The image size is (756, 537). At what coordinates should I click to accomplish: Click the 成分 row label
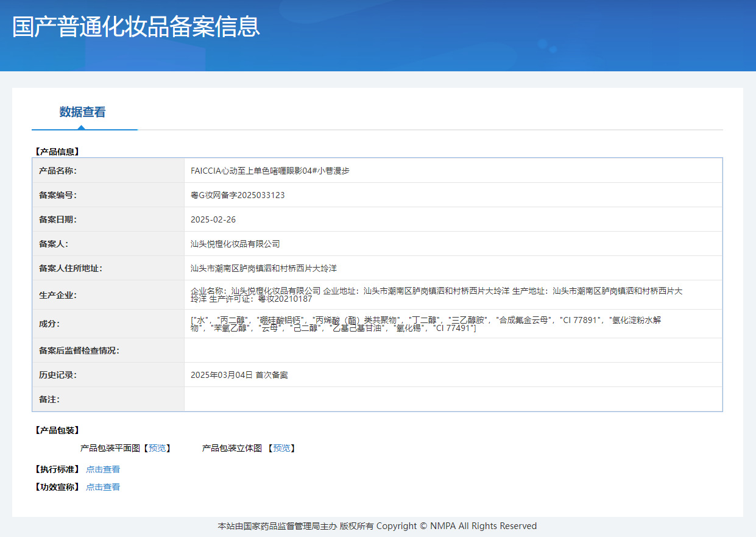coord(49,324)
